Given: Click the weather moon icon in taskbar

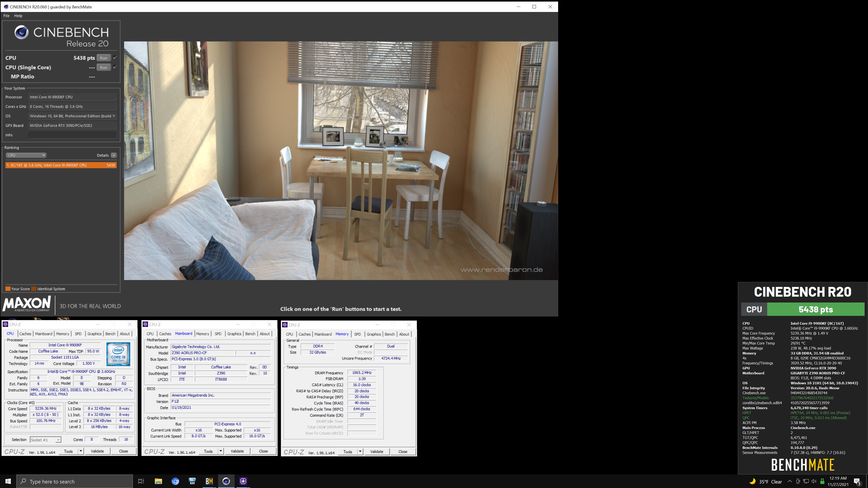Looking at the screenshot, I should pyautogui.click(x=752, y=481).
